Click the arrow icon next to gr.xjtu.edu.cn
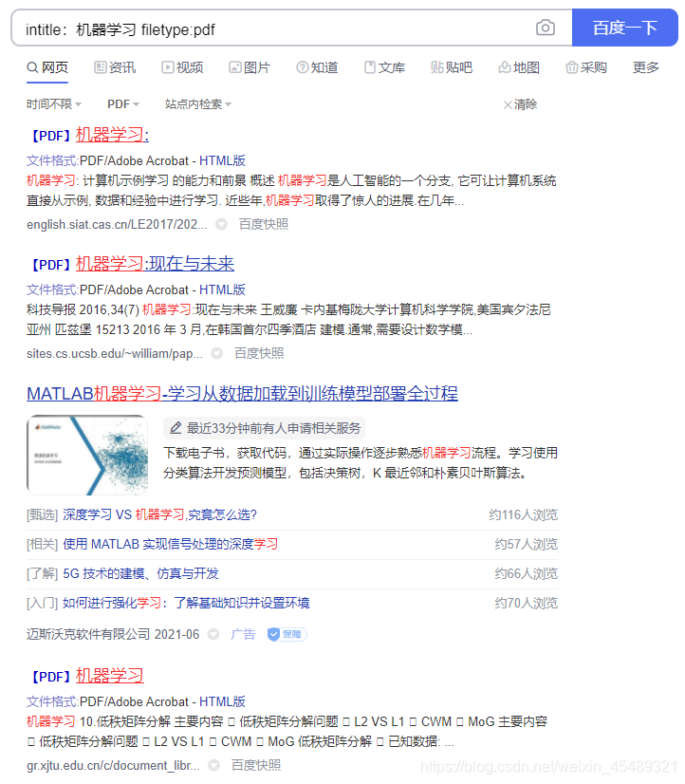The image size is (685, 784). coord(213,766)
